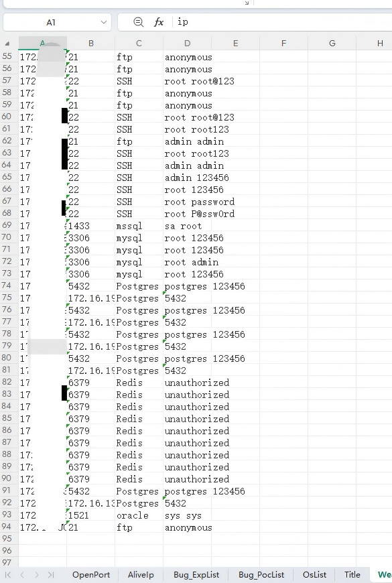The width and height of the screenshot is (392, 583).
Task: Select column C header
Action: [x=139, y=44]
